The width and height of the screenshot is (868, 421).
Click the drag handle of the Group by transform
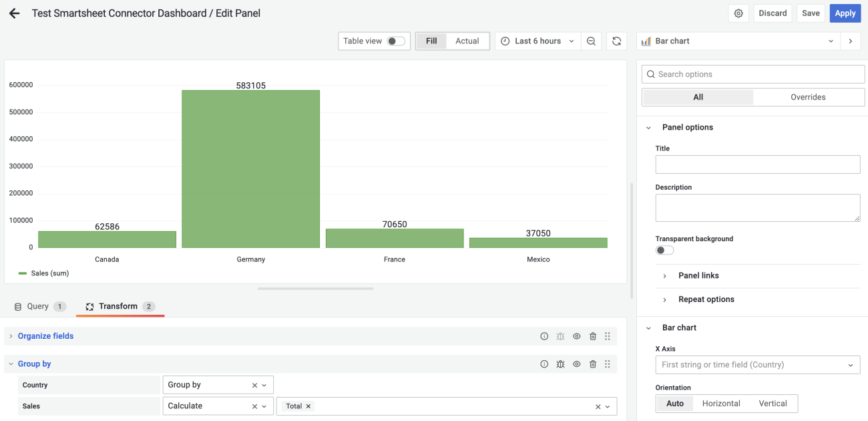pos(608,364)
